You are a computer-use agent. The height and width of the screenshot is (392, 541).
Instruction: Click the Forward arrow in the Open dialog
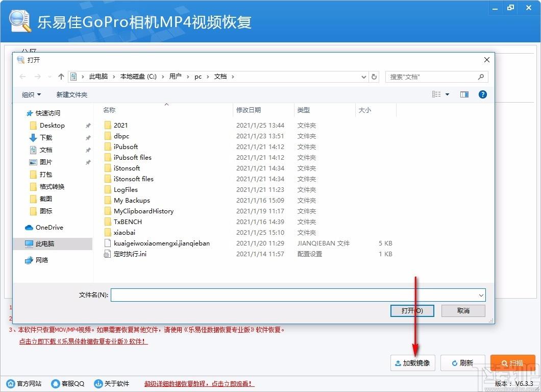click(x=37, y=77)
